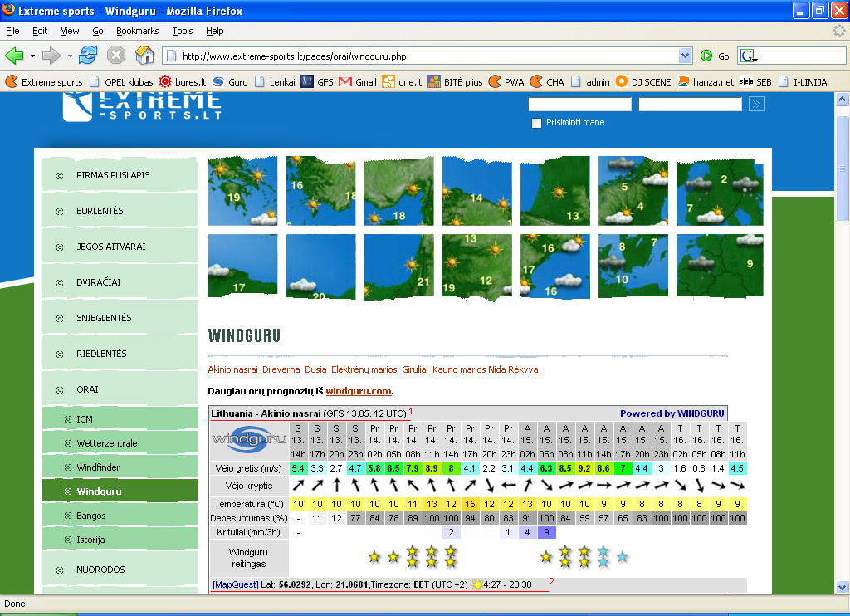The height and width of the screenshot is (616, 850).
Task: Click the weather map thumbnail showing 21
Action: click(399, 266)
